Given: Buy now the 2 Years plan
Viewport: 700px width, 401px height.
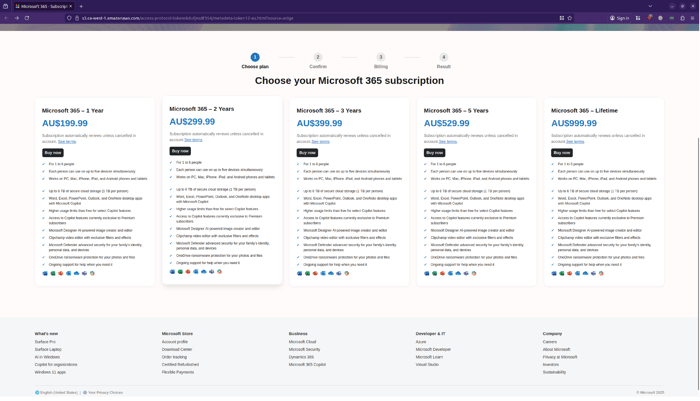Looking at the screenshot, I should [x=180, y=151].
